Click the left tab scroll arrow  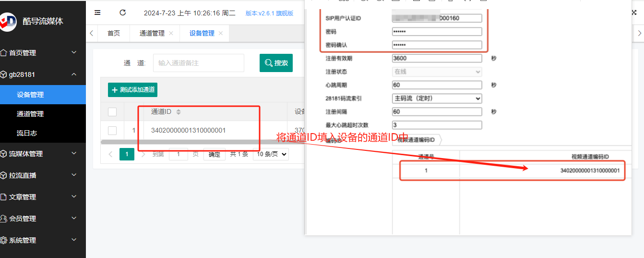pyautogui.click(x=91, y=33)
